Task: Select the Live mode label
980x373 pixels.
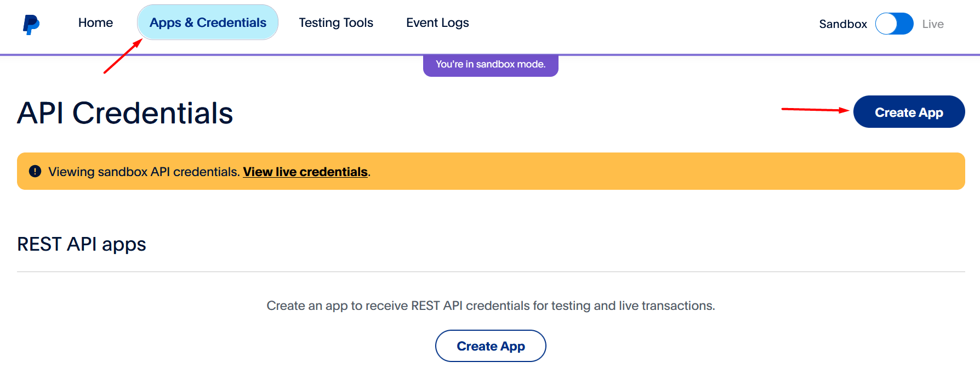Action: point(932,24)
